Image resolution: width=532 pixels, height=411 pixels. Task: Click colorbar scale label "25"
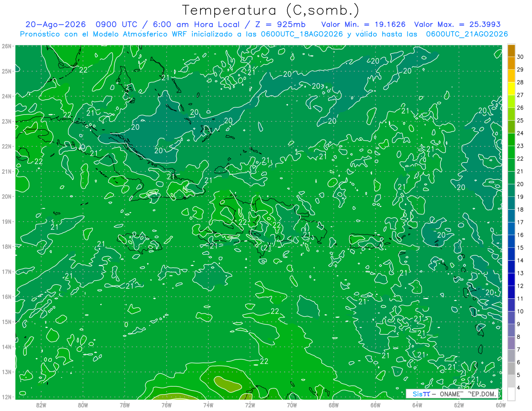[520, 121]
